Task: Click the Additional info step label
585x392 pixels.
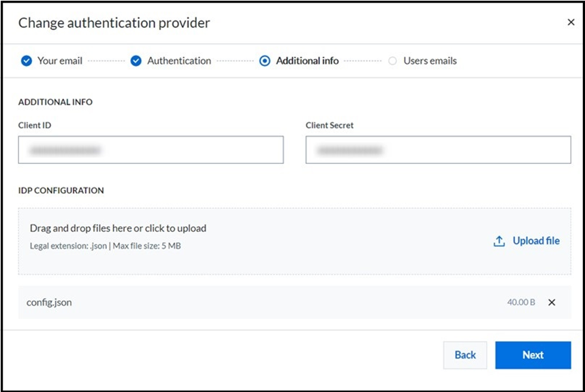Action: [307, 61]
